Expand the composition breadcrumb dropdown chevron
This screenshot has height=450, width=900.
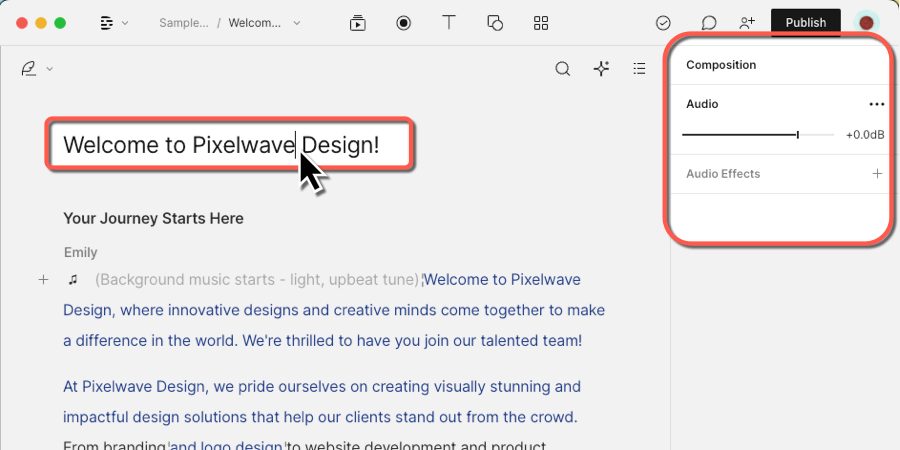(x=297, y=23)
